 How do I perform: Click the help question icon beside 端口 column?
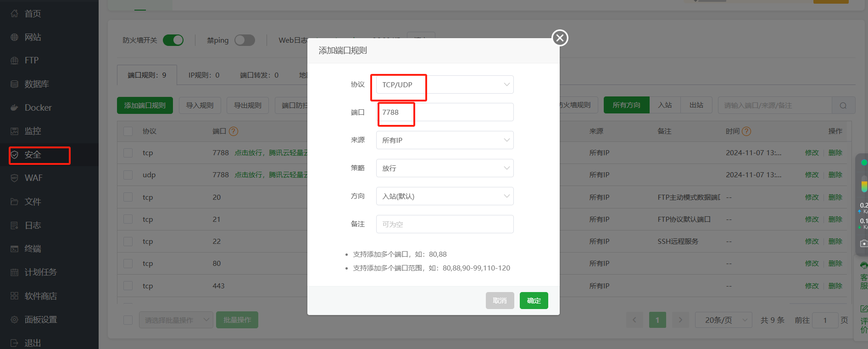pyautogui.click(x=234, y=131)
